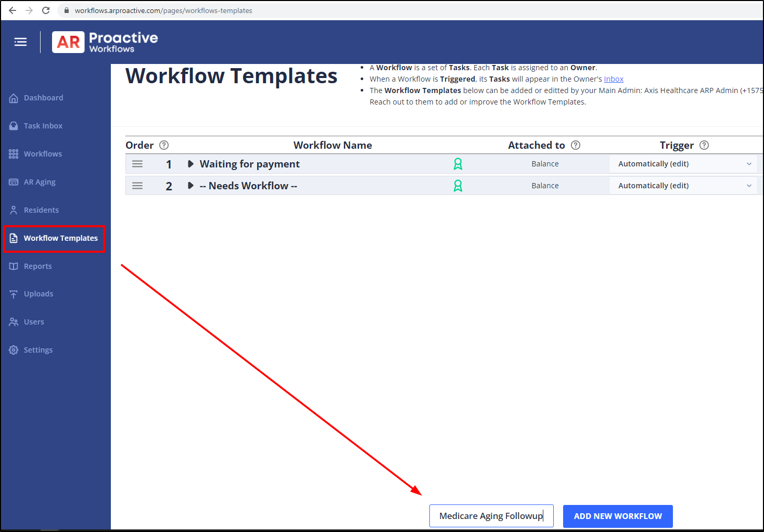The width and height of the screenshot is (764, 532).
Task: Click the help icon next to Order
Action: pos(164,145)
